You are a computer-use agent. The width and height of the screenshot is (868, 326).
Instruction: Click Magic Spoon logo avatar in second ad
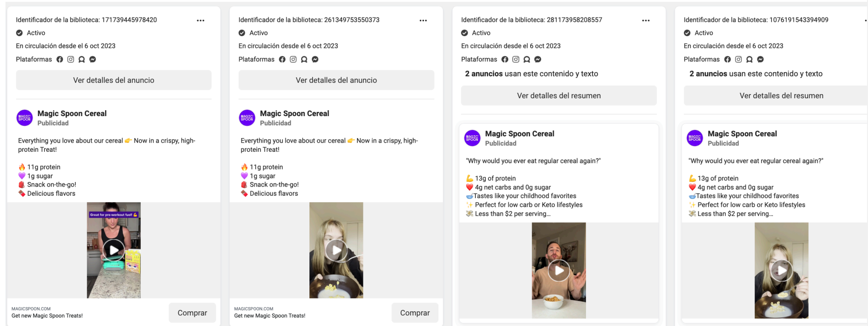point(247,118)
